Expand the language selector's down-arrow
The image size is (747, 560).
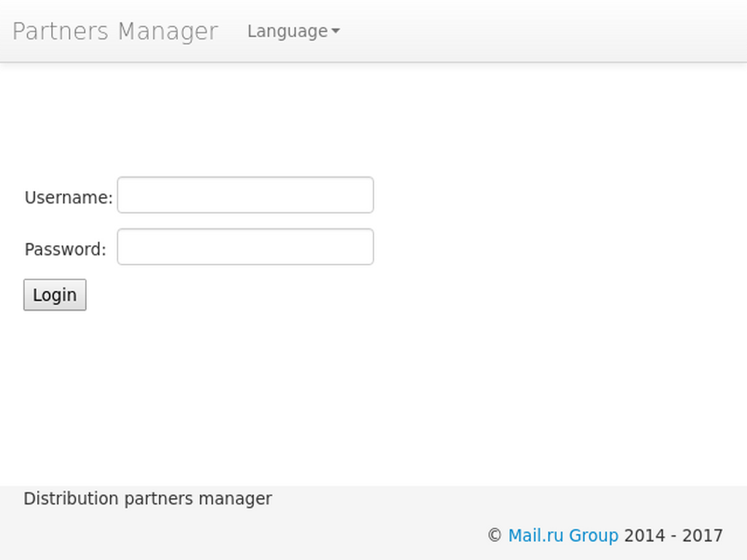[x=336, y=31]
